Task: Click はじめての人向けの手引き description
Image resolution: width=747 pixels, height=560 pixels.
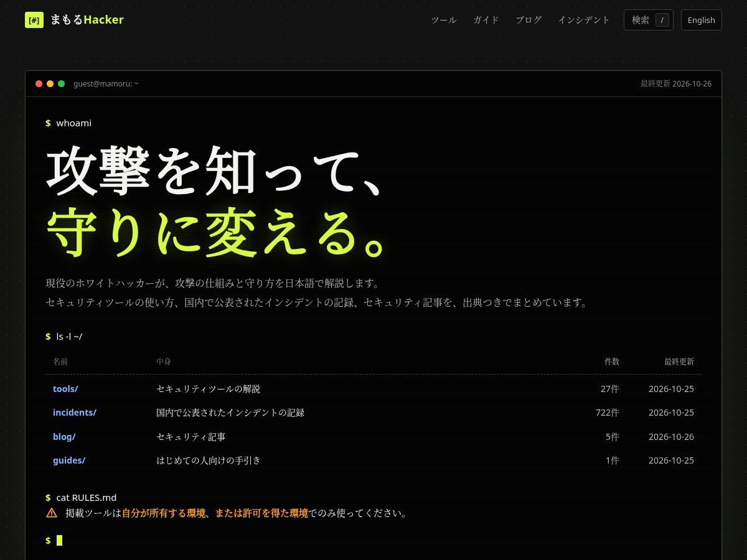Action: point(209,460)
